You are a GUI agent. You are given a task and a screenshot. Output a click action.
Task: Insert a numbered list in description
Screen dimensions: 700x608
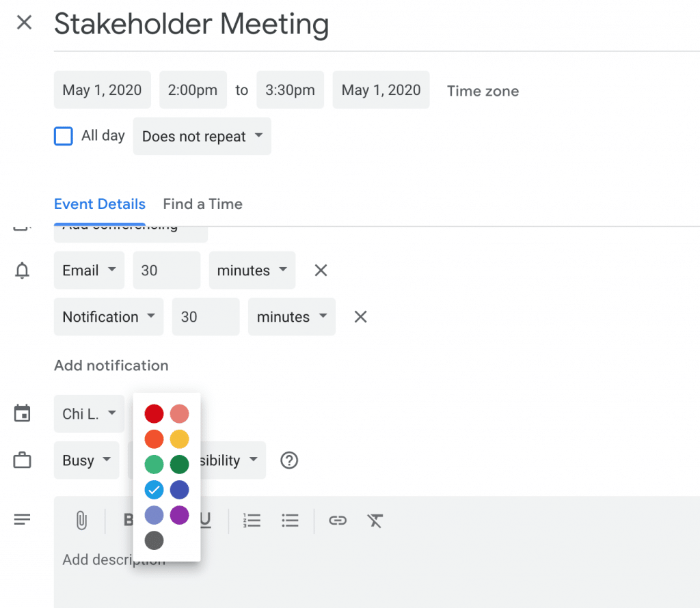(x=252, y=521)
